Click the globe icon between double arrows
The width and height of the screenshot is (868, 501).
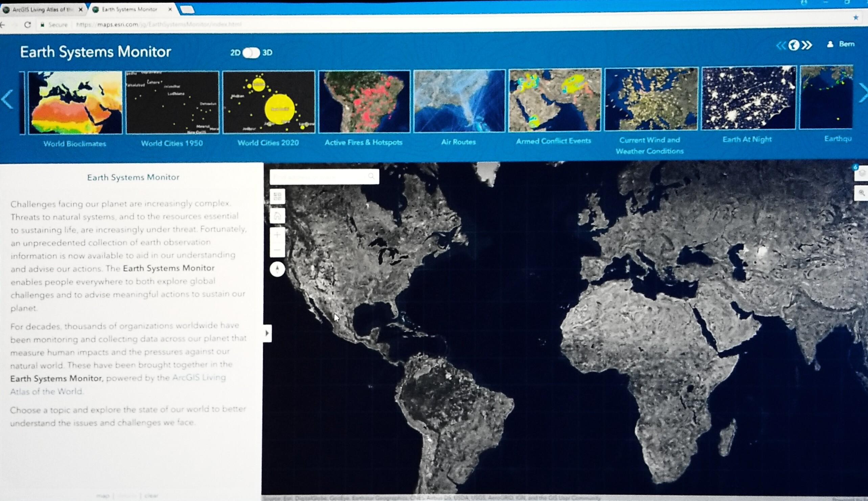(x=794, y=45)
